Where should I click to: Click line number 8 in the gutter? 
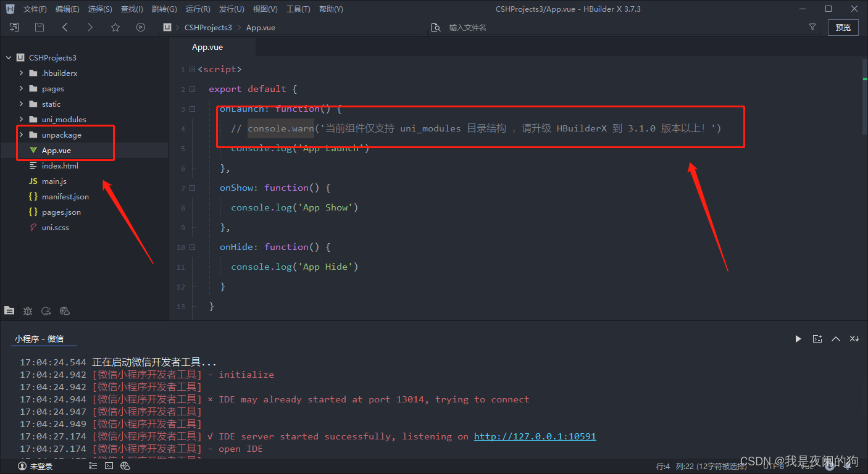click(x=183, y=208)
